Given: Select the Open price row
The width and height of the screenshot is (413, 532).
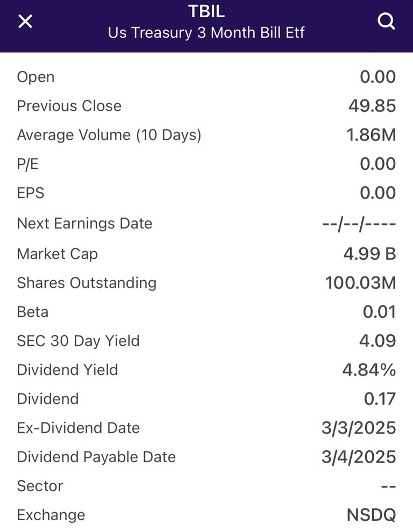Looking at the screenshot, I should coord(206,77).
